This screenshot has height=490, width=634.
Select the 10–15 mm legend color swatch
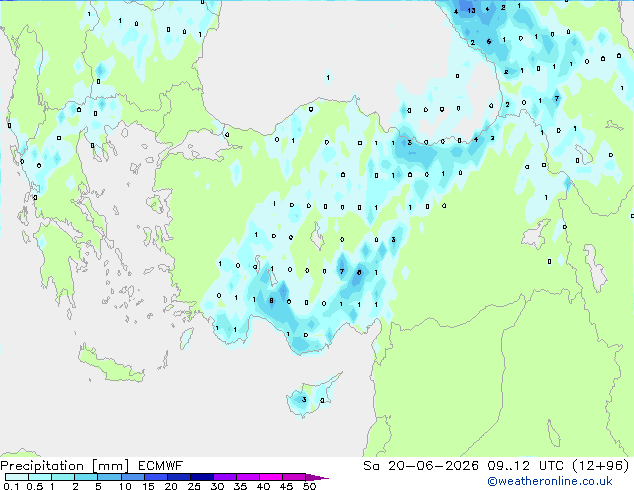pyautogui.click(x=133, y=477)
